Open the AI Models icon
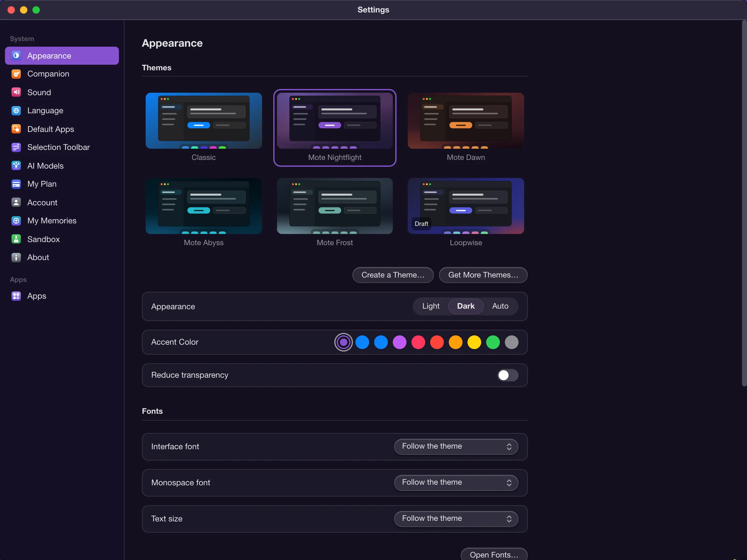This screenshot has width=747, height=560. pos(16,166)
